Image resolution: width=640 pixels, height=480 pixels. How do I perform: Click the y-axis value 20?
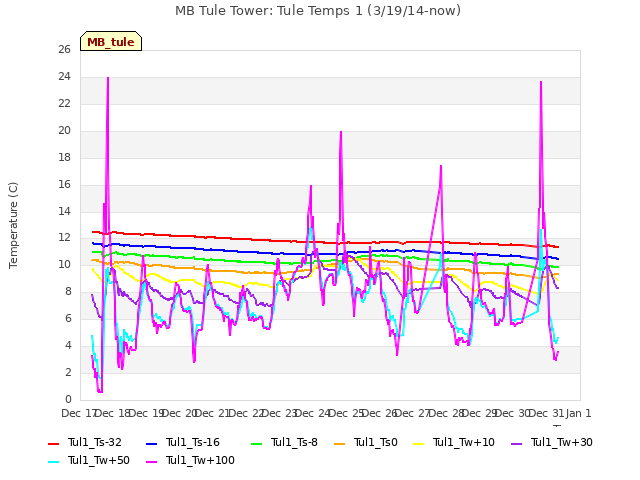pyautogui.click(x=64, y=131)
